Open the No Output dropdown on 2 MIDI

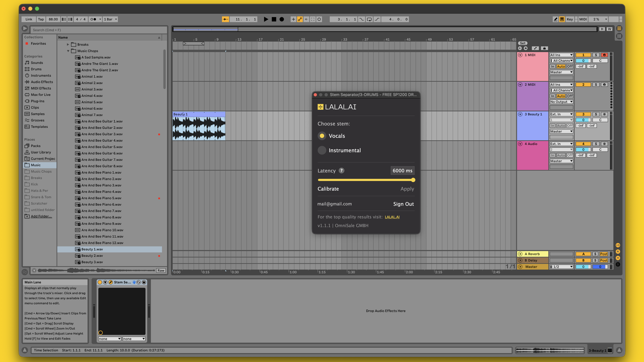561,102
